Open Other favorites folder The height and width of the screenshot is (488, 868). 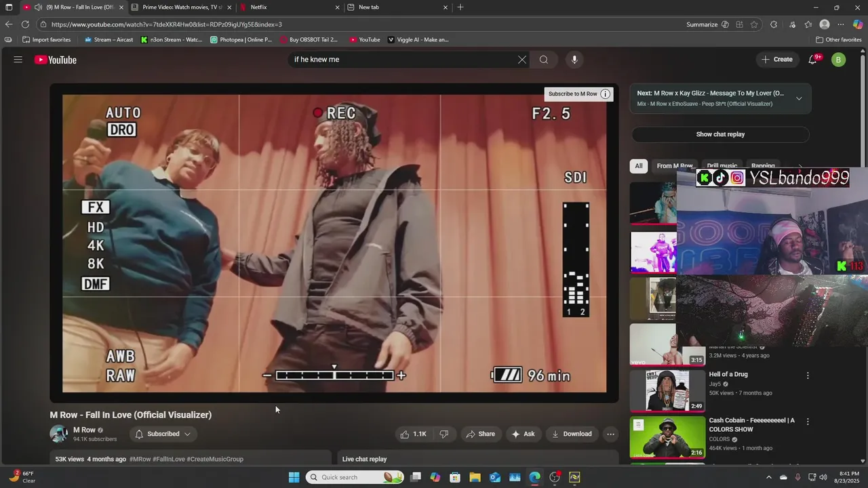(839, 39)
